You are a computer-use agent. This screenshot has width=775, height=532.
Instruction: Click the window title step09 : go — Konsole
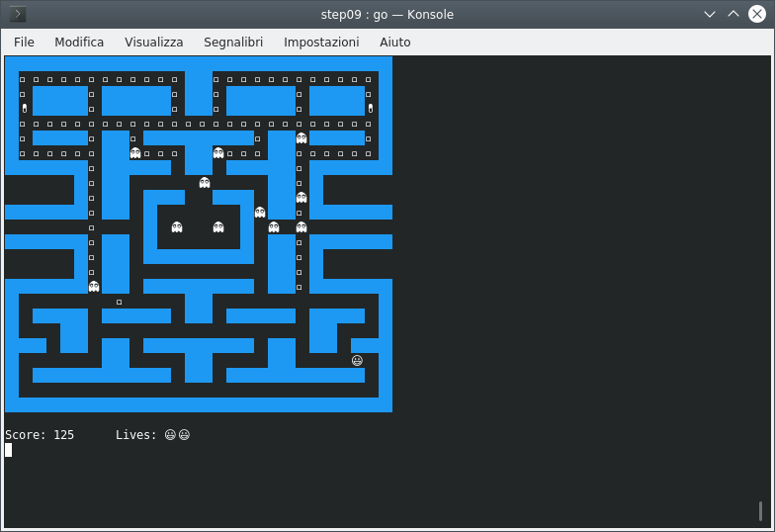pos(387,14)
